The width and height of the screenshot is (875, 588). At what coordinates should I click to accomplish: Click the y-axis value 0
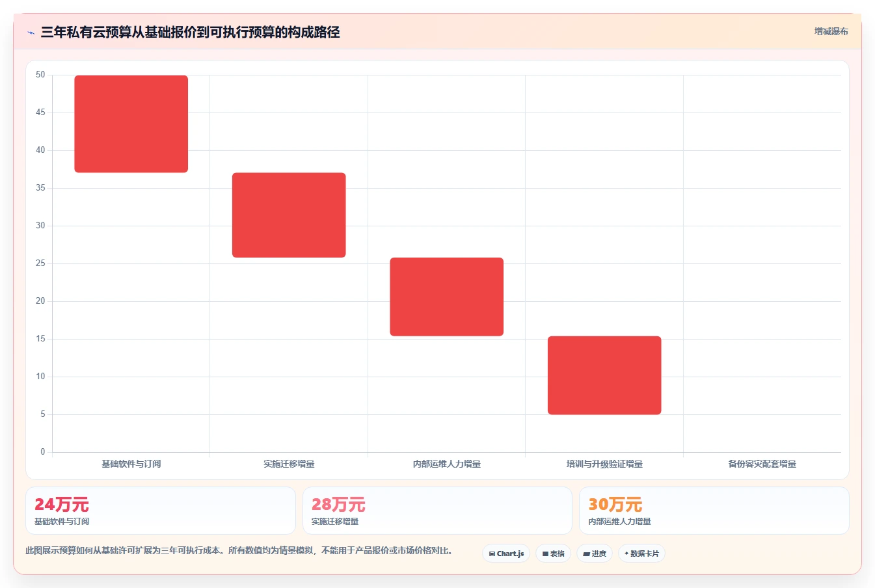pos(43,451)
